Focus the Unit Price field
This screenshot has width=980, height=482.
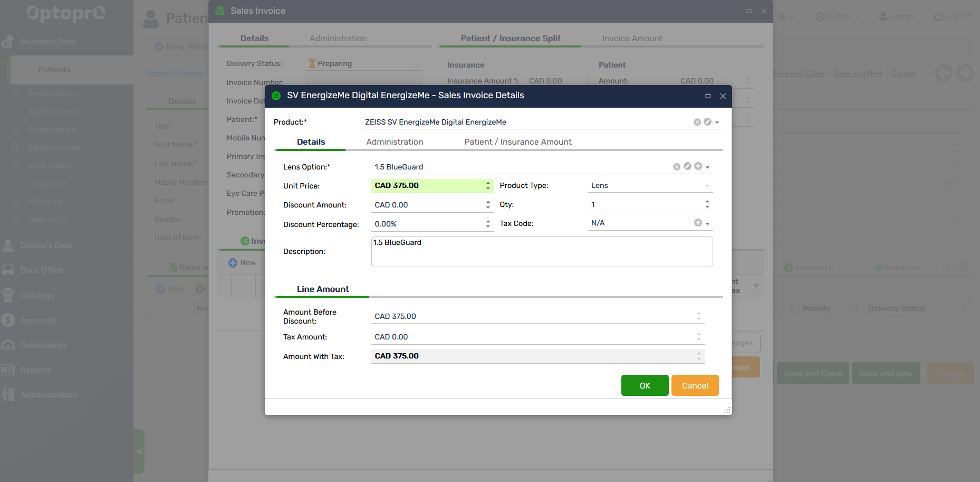click(427, 186)
